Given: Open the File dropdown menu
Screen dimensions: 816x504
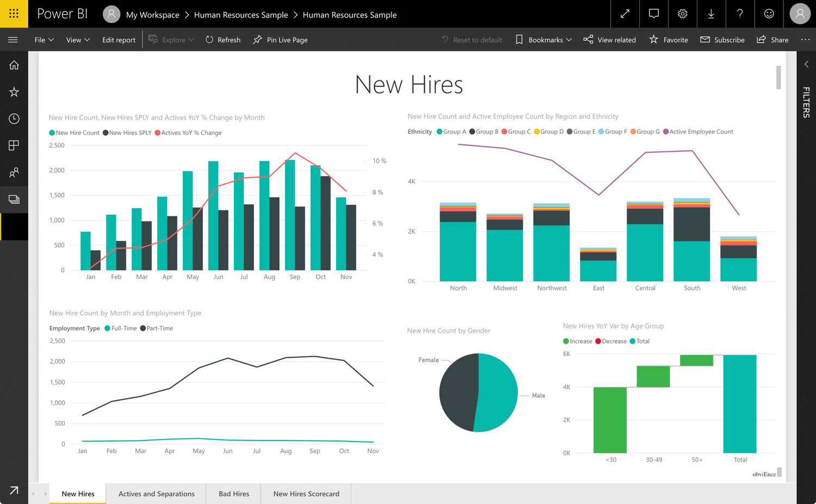Looking at the screenshot, I should (x=44, y=40).
